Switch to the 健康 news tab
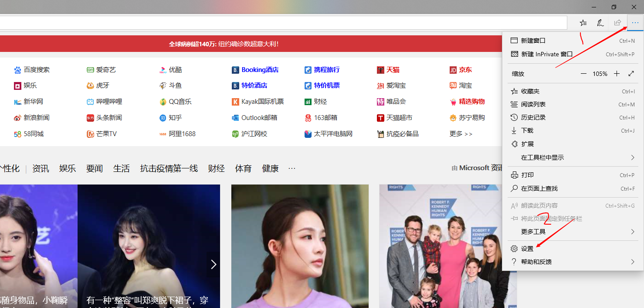The width and height of the screenshot is (644, 308). tap(270, 168)
